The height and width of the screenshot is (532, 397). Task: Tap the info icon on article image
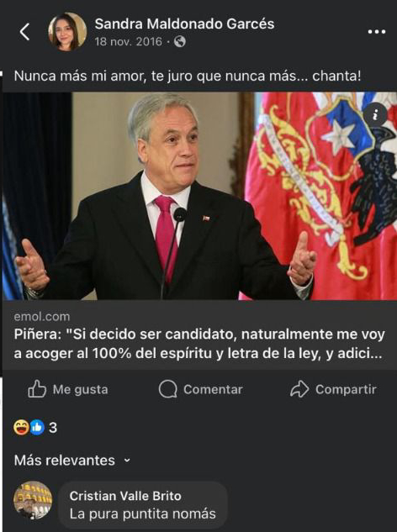coord(375,115)
